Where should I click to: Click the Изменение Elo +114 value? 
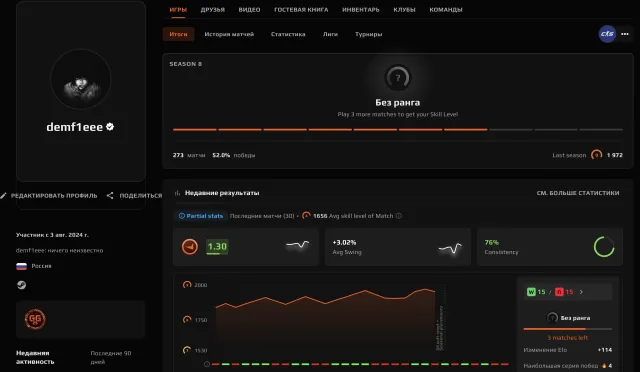click(604, 350)
